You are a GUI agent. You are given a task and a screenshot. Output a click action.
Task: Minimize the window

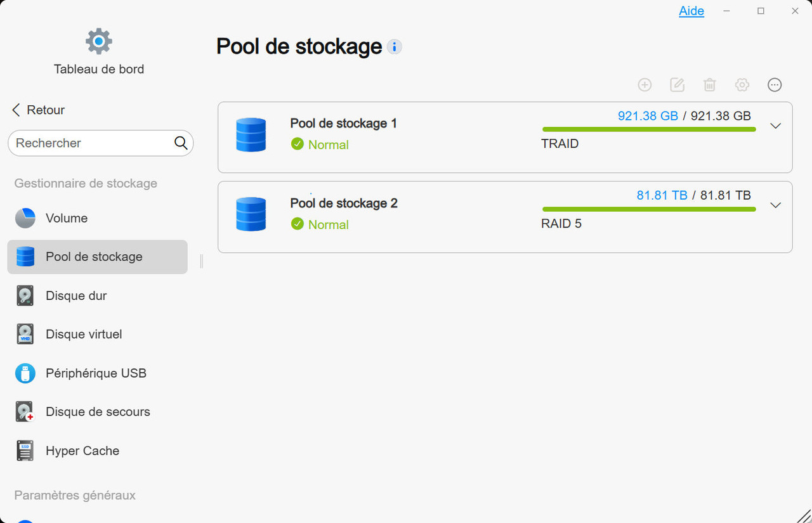coord(727,11)
